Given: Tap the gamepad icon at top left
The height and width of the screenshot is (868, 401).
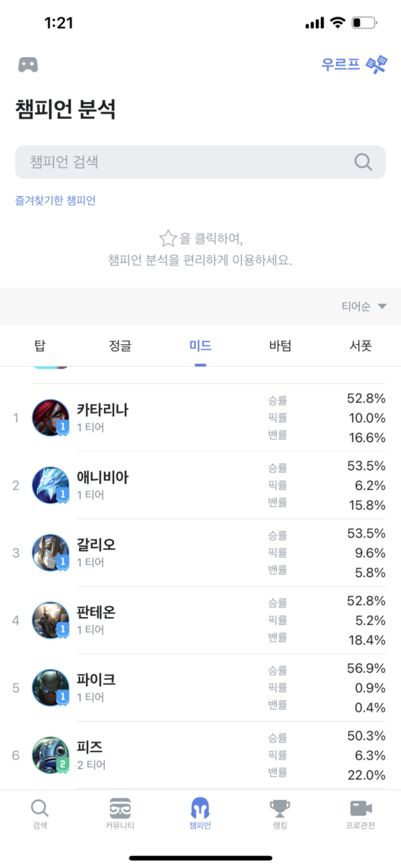Looking at the screenshot, I should coord(28,65).
